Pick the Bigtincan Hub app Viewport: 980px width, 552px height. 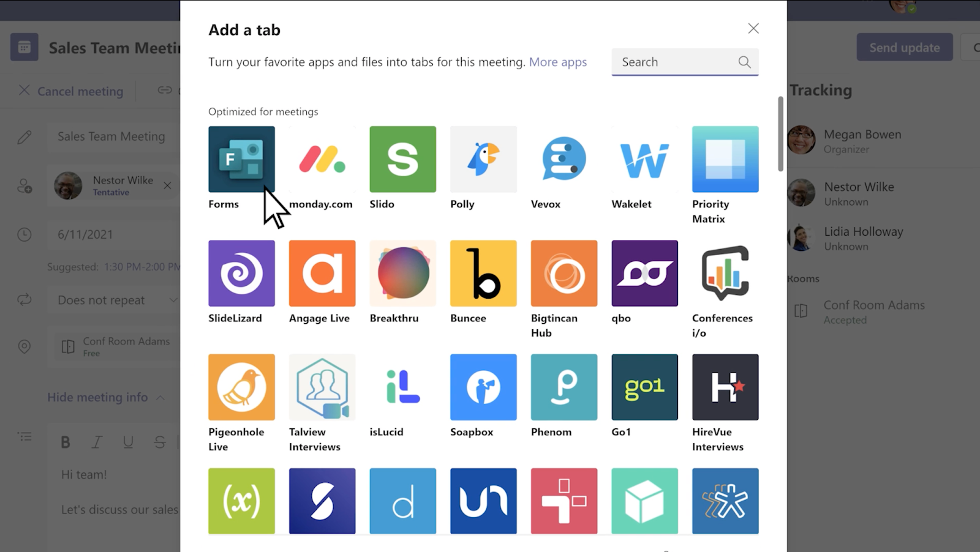pyautogui.click(x=564, y=273)
